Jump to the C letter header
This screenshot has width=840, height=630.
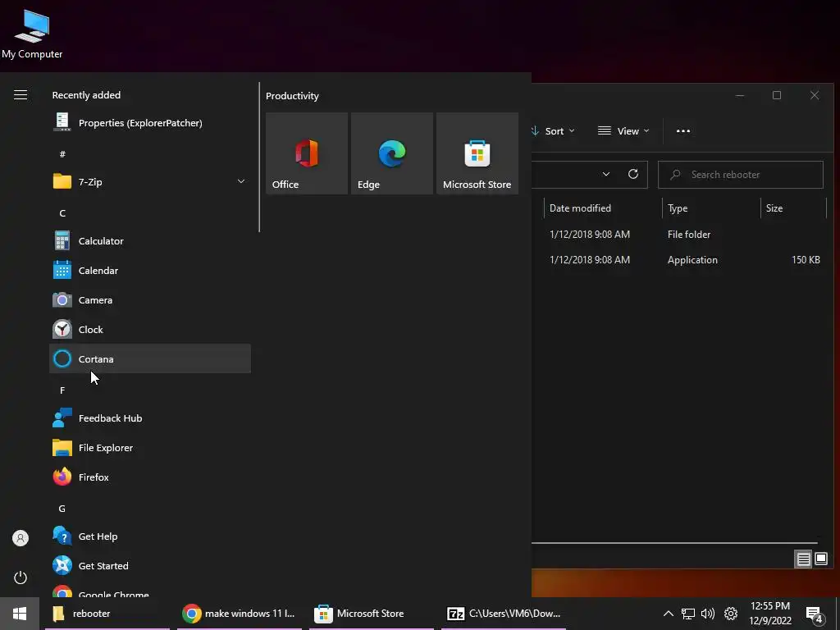coord(62,213)
